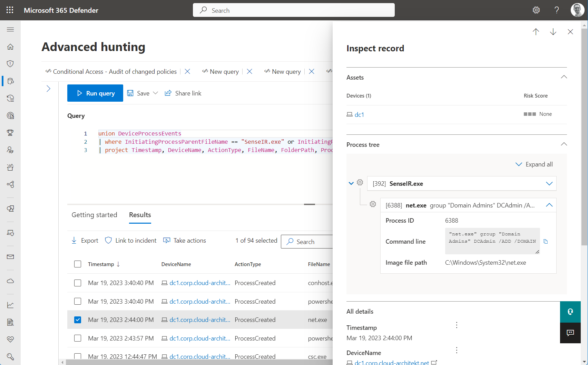
Task: Open DeviceName details more options menu
Action: pyautogui.click(x=457, y=350)
